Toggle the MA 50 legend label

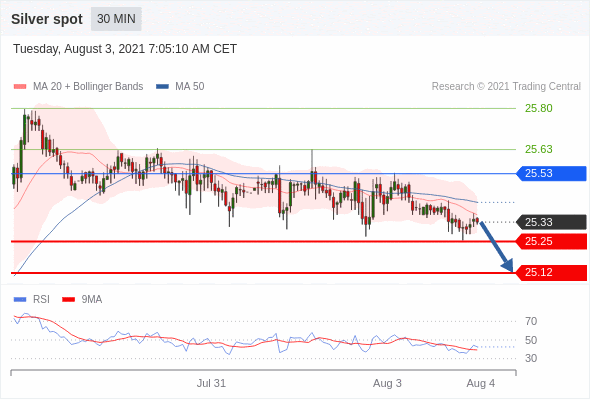tap(190, 87)
